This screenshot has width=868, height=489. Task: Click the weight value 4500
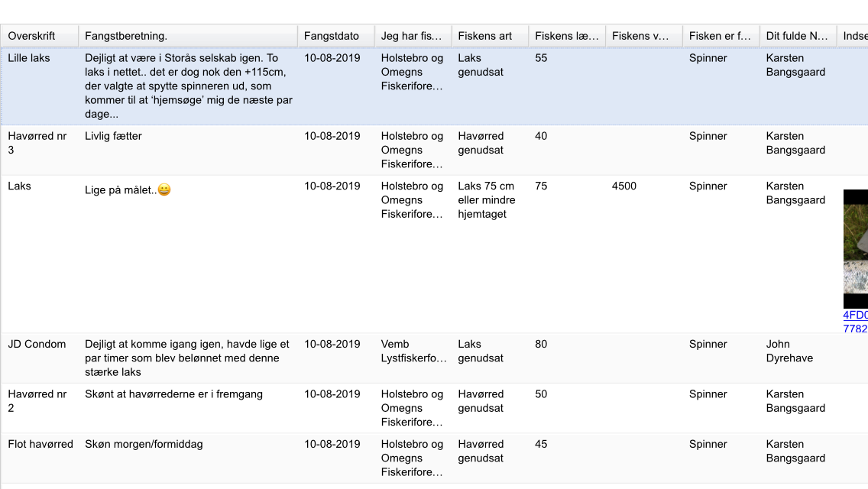pos(623,186)
